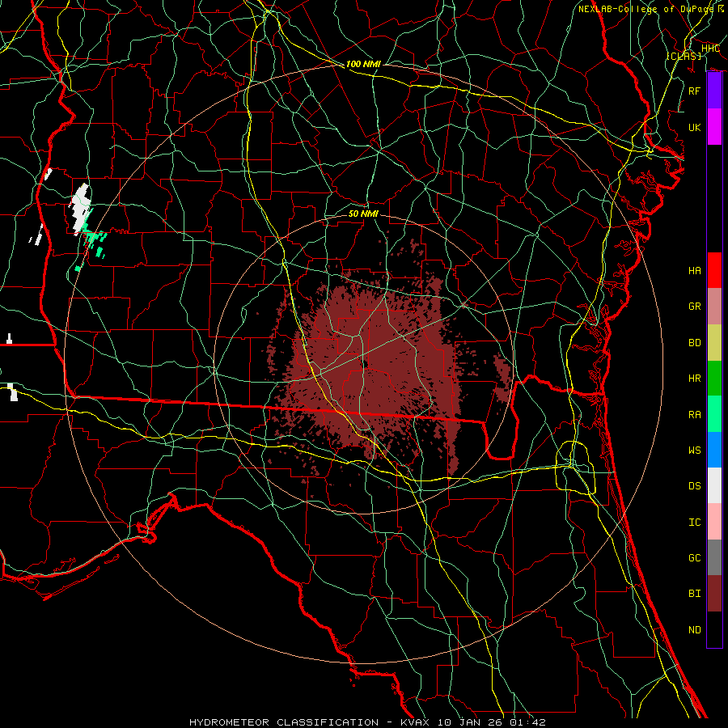Click the RF legend label
The image size is (728, 728).
coord(694,91)
